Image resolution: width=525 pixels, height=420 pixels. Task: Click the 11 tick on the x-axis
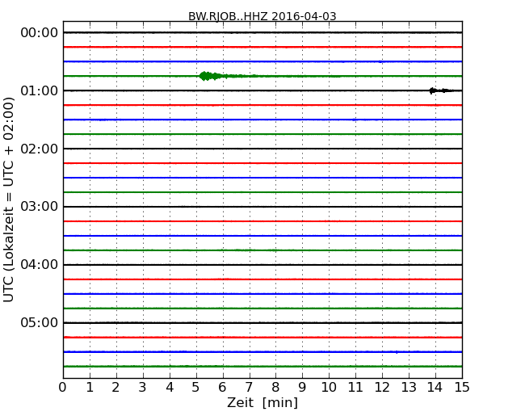click(355, 388)
